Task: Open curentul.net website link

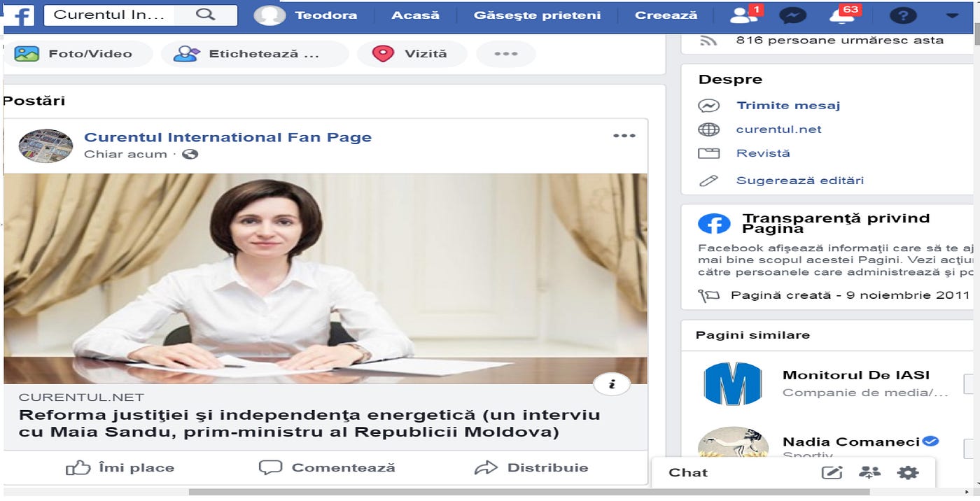Action: [778, 129]
